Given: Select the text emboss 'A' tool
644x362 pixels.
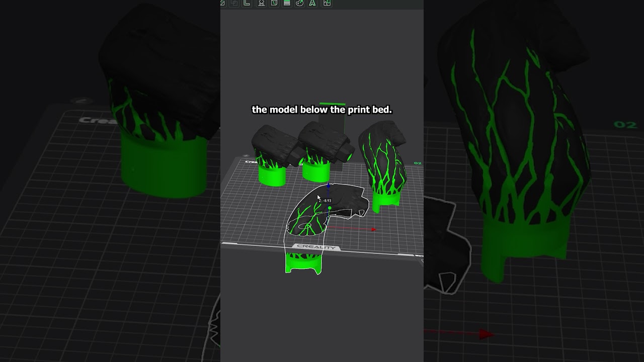Looking at the screenshot, I should 312,3.
